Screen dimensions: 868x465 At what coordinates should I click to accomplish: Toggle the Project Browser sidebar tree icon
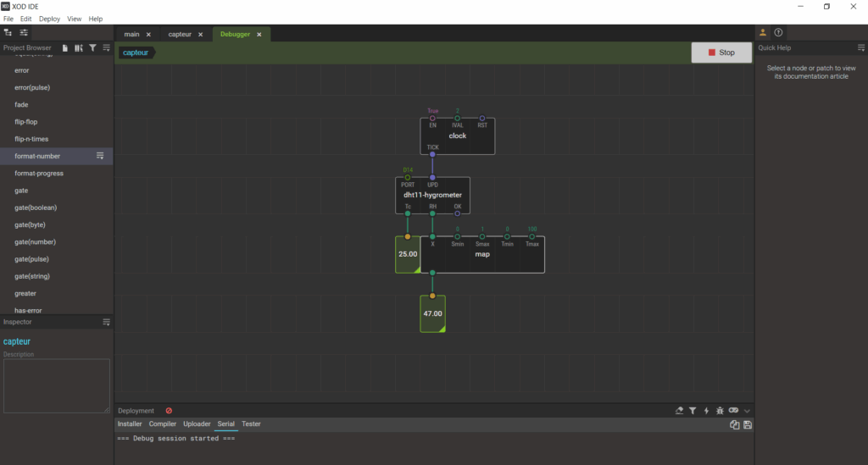pyautogui.click(x=8, y=33)
